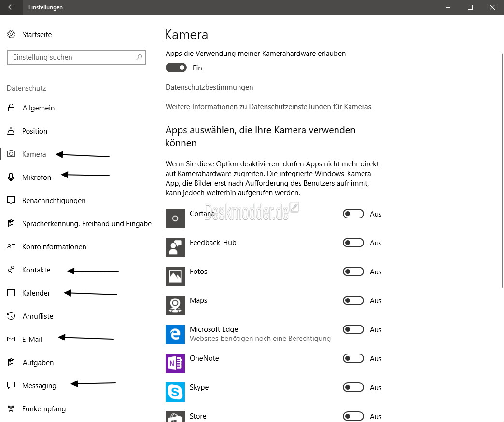This screenshot has width=504, height=422.
Task: Click the Funkempfang antenna icon
Action: click(x=11, y=408)
